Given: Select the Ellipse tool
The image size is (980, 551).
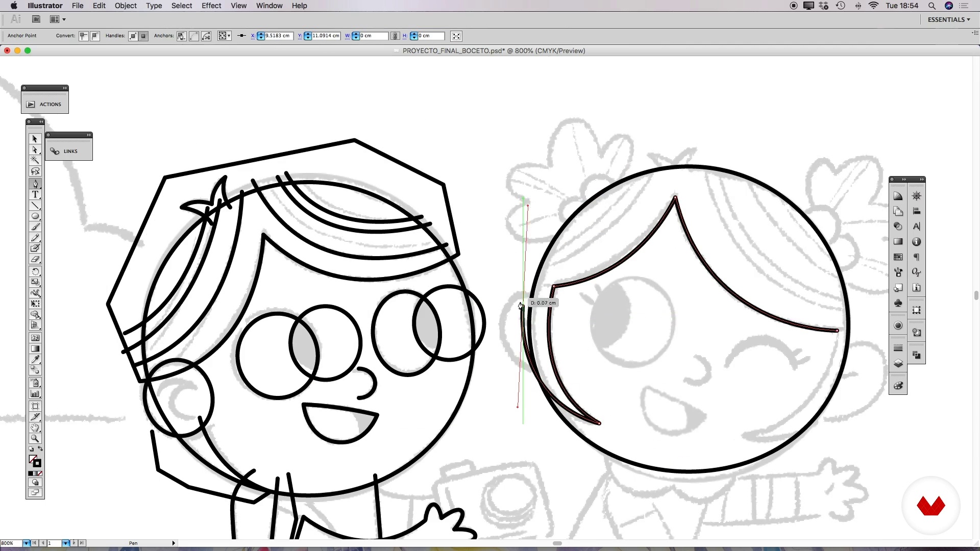Looking at the screenshot, I should pos(35,216).
